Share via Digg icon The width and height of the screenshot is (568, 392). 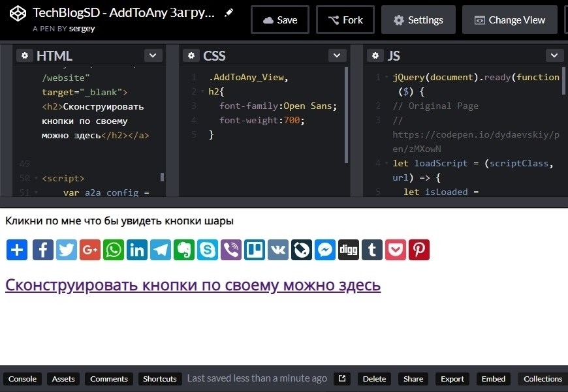[x=349, y=250]
